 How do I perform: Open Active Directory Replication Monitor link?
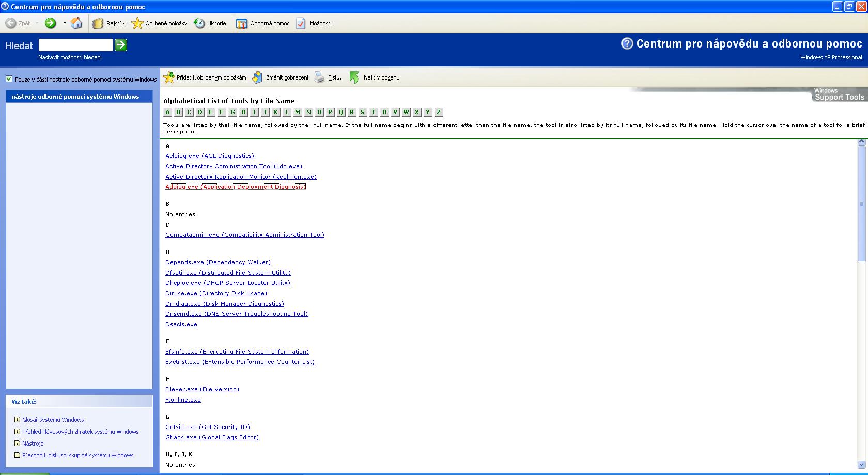241,177
